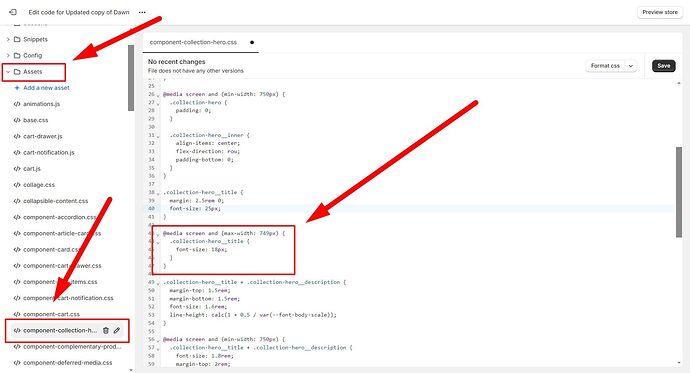Click 'line-height: calc' line 53

coord(253,315)
